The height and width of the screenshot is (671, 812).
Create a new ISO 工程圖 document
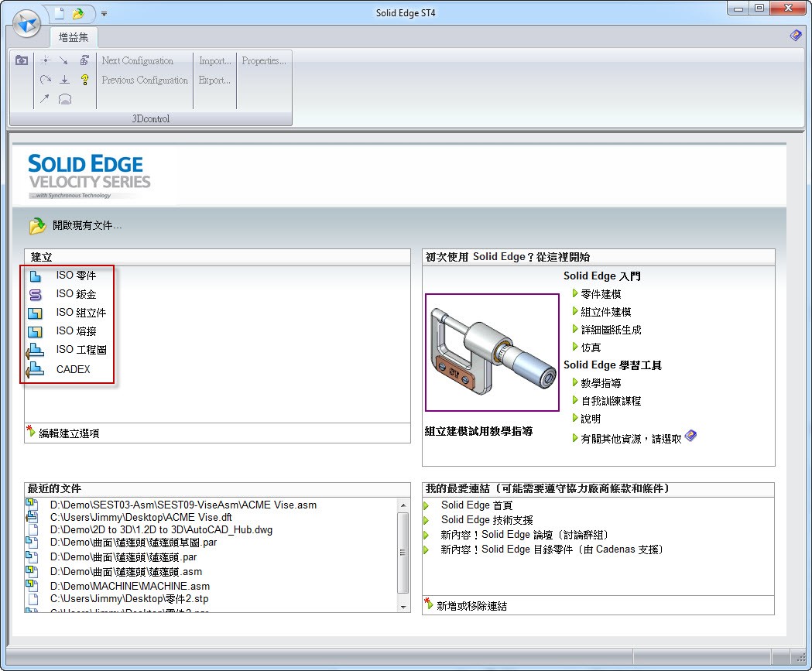click(x=81, y=350)
